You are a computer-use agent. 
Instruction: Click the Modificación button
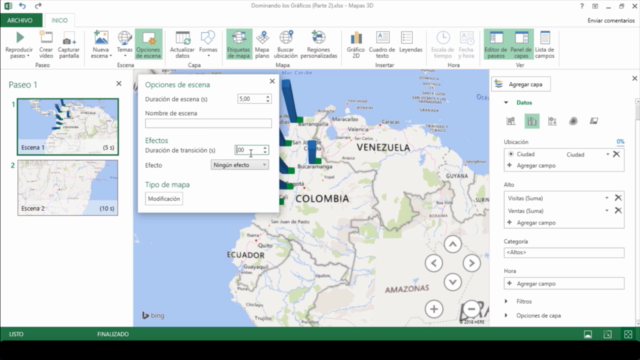tap(164, 199)
